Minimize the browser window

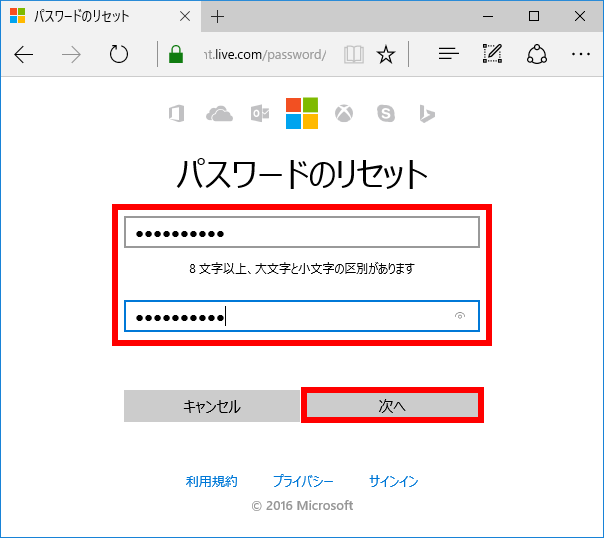488,16
